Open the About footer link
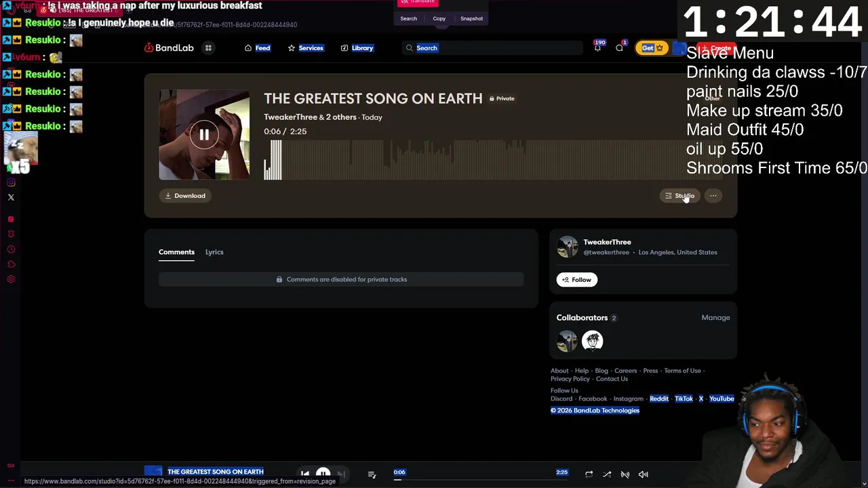868x488 pixels. pyautogui.click(x=559, y=371)
